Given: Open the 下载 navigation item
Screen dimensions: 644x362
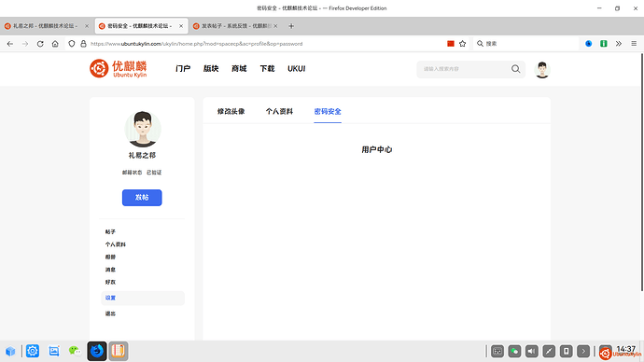Looking at the screenshot, I should click(267, 68).
